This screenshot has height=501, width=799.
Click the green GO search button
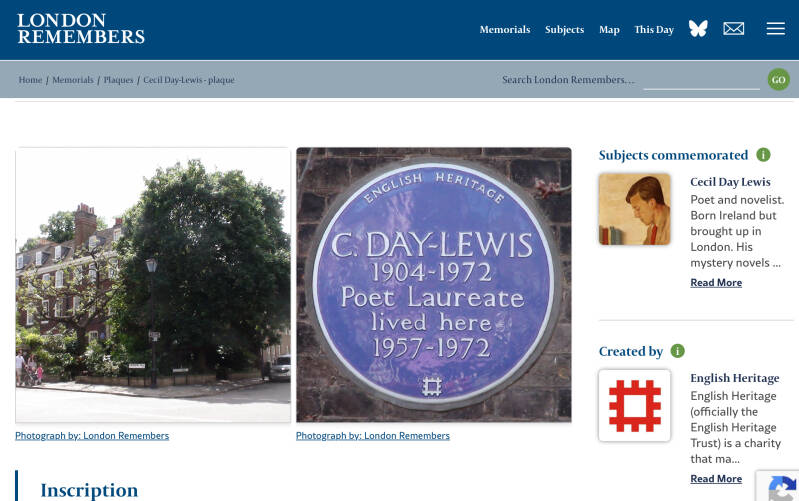(779, 80)
